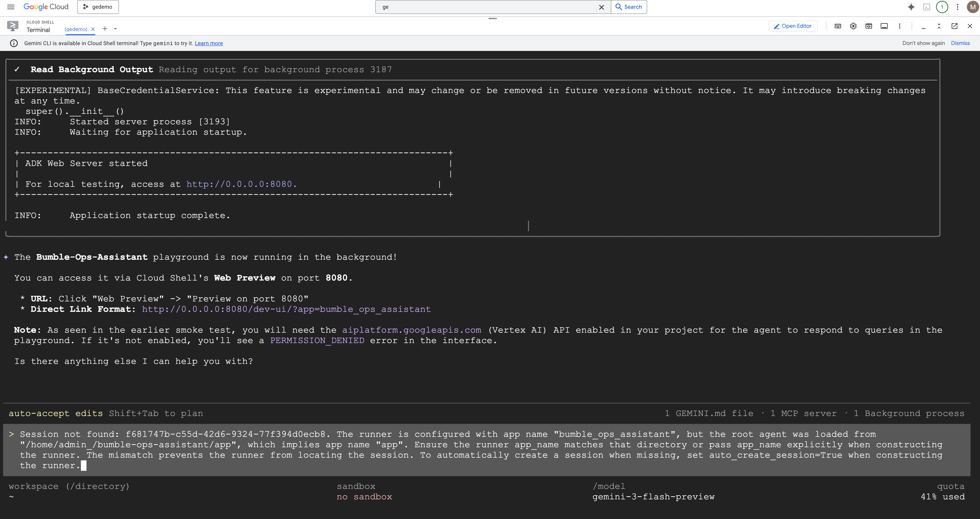The height and width of the screenshot is (519, 980).
Task: Open the gedemo project picker
Action: coord(98,7)
